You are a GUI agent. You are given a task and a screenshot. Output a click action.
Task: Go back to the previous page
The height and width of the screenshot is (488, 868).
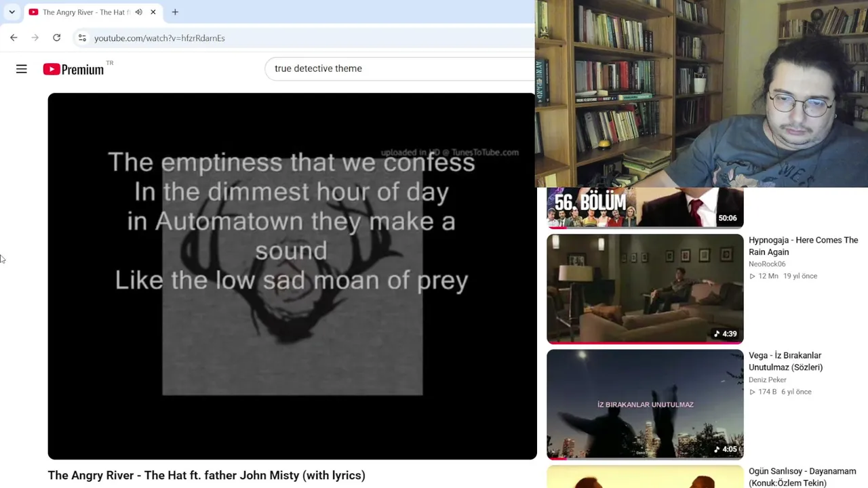pyautogui.click(x=14, y=38)
